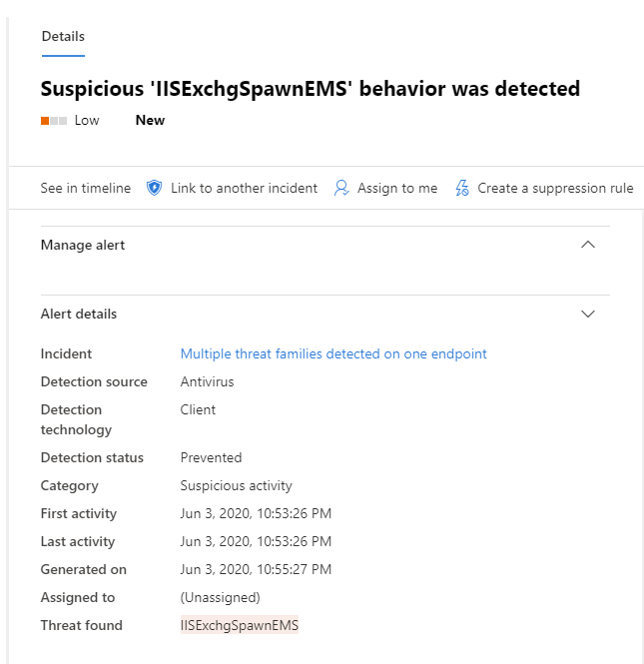This screenshot has height=664, width=644.
Task: Click the Alert details section header
Action: tap(79, 314)
